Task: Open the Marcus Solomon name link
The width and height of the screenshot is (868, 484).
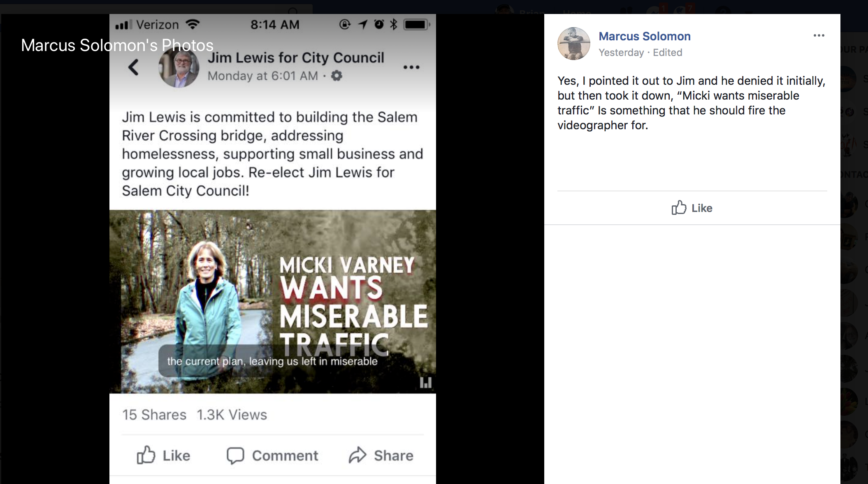Action: click(644, 36)
